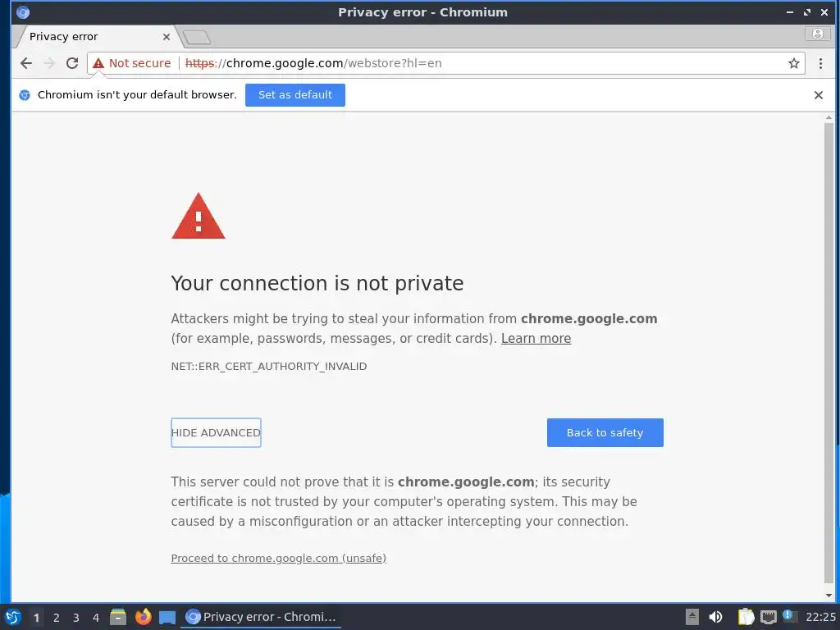Click the removable media tray icon
Image resolution: width=840 pixels, height=630 pixels.
(x=692, y=617)
